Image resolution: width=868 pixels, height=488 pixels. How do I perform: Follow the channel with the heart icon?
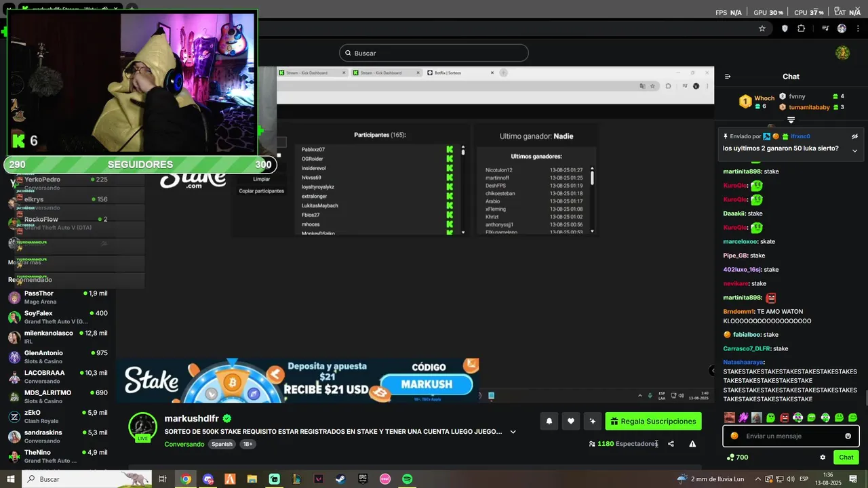point(571,422)
